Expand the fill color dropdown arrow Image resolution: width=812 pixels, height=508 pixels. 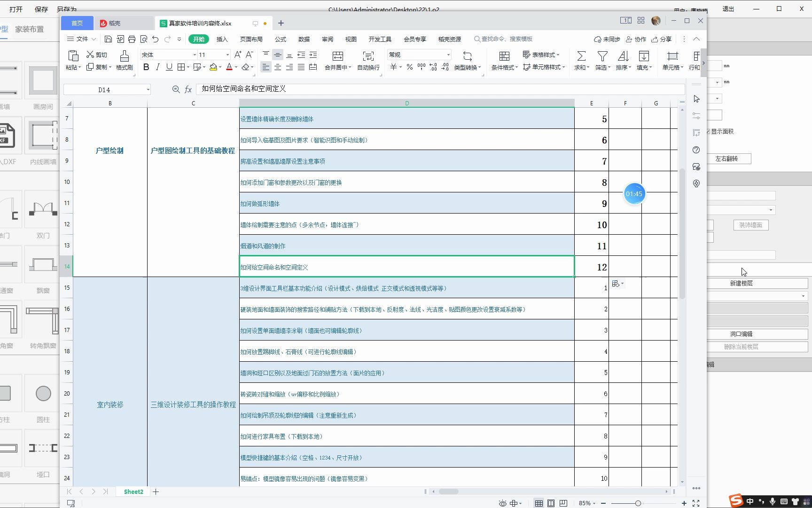220,67
